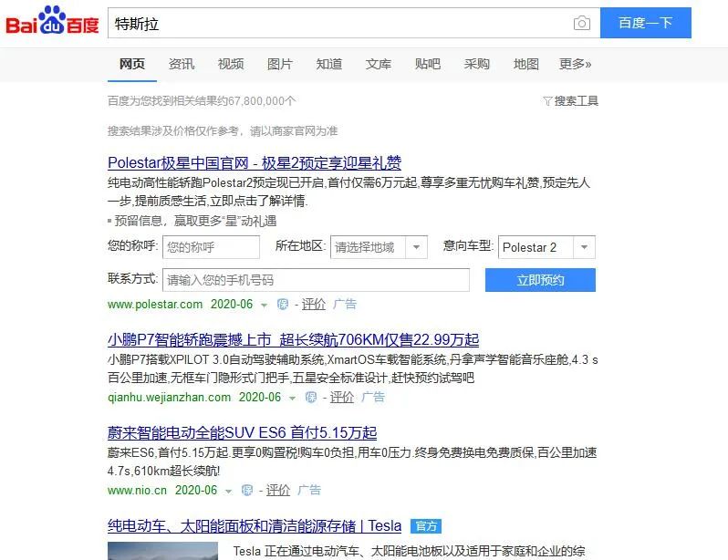The image size is (728, 560).
Task: Open 蔚来智能电动全能SUV ES6 result link
Action: click(242, 433)
